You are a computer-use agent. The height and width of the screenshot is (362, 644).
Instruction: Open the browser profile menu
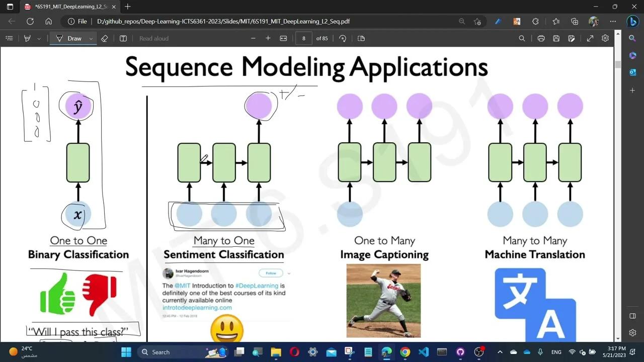click(594, 21)
